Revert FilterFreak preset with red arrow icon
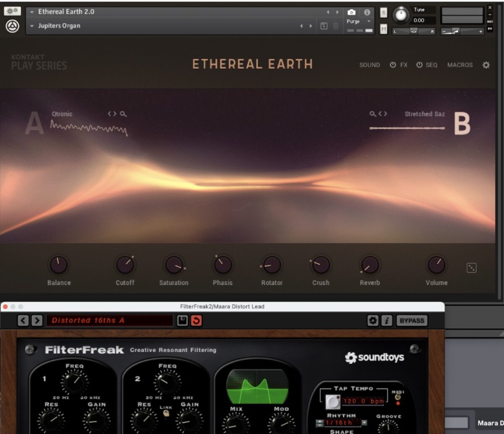This screenshot has height=434, width=504. pos(196,321)
